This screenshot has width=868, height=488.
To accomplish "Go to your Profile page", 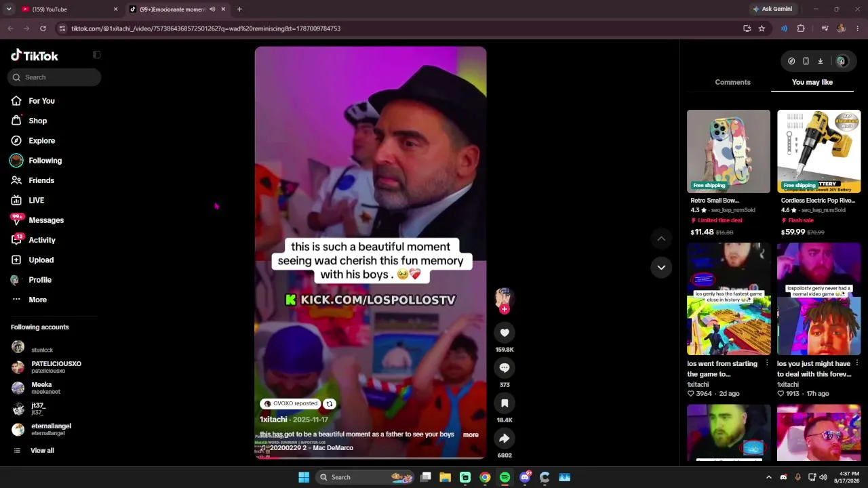I will click(40, 280).
